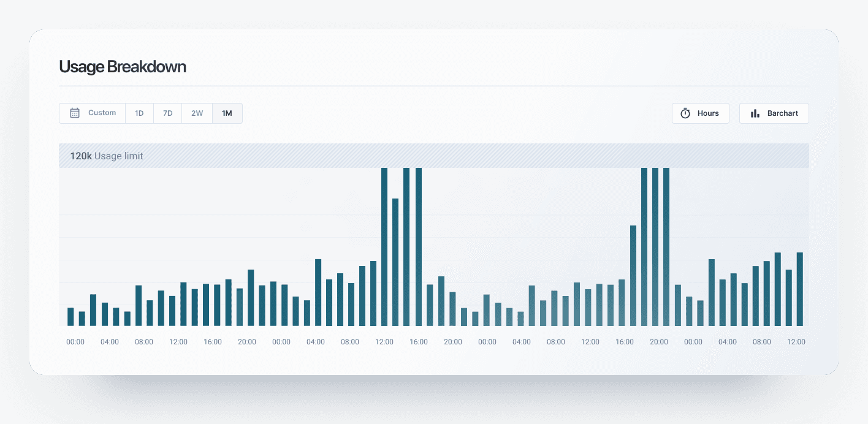
Task: Open the Hours granularity selector
Action: tap(701, 113)
